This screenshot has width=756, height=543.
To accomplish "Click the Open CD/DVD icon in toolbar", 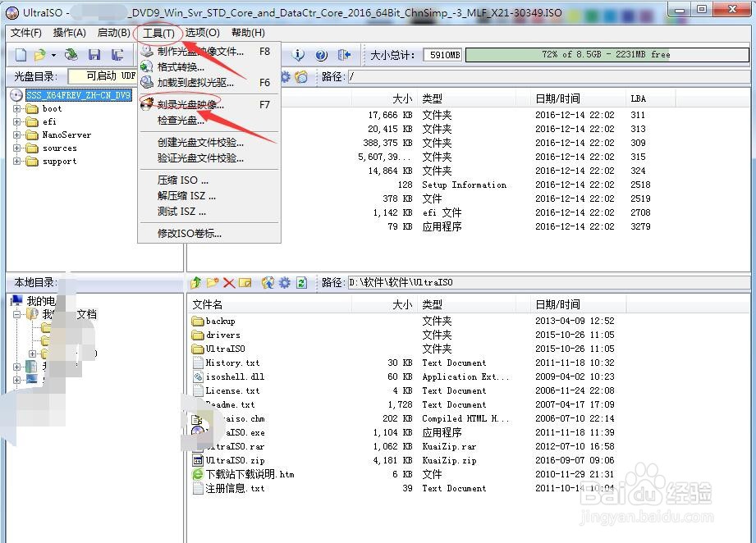I will 71,55.
